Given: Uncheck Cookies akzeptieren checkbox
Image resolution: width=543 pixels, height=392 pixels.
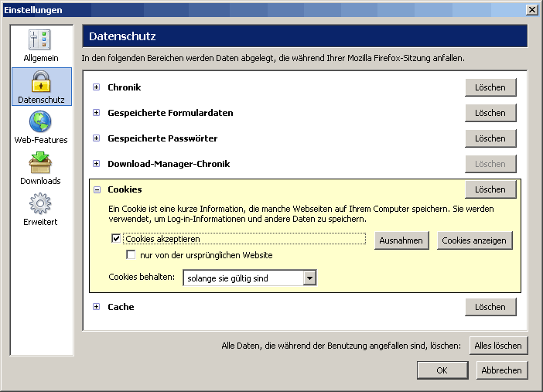Looking at the screenshot, I should pyautogui.click(x=116, y=239).
